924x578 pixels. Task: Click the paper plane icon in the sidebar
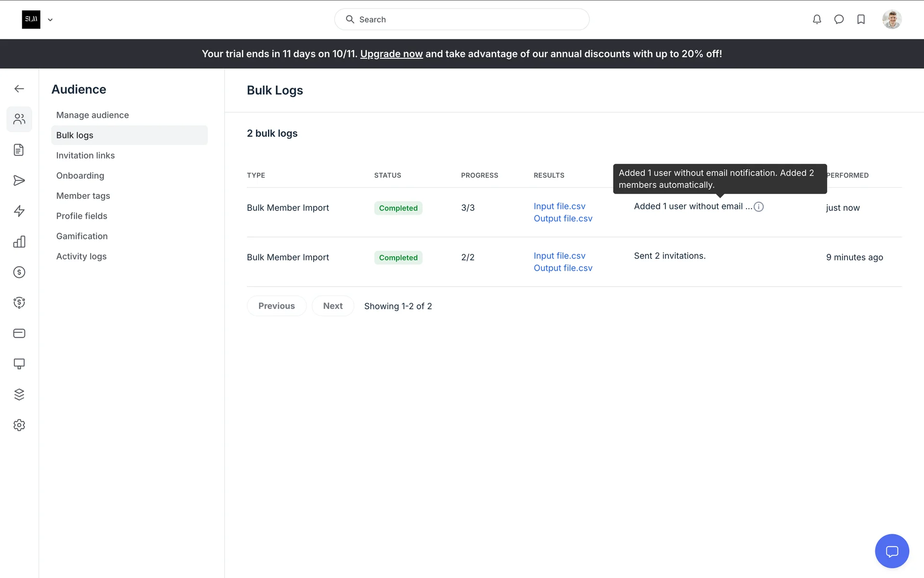(19, 181)
